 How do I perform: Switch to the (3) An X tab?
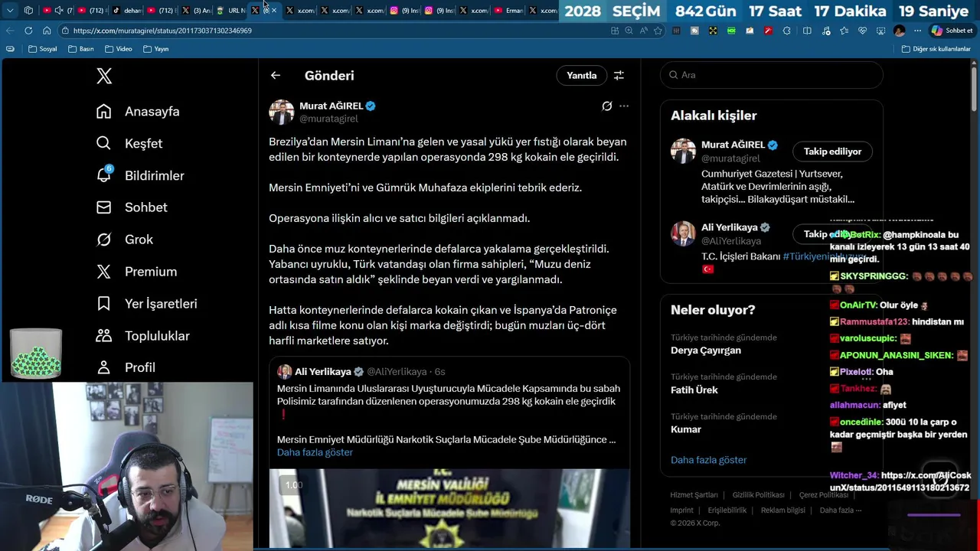(196, 11)
